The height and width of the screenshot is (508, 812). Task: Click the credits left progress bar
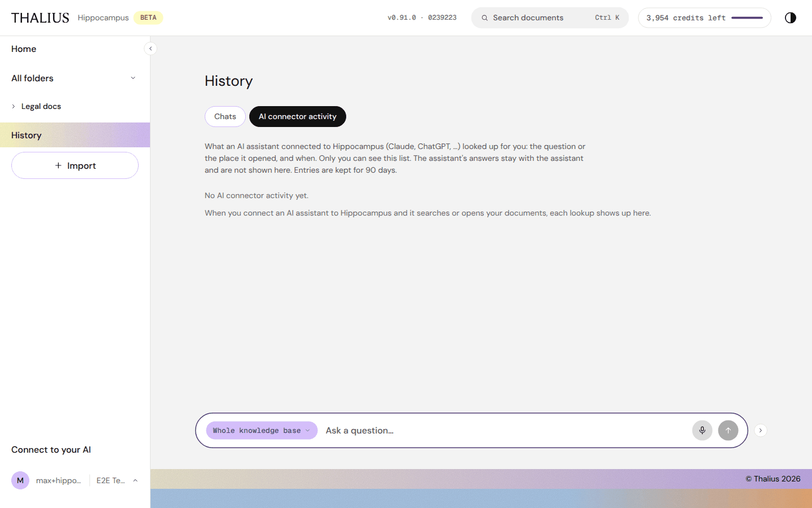[747, 18]
